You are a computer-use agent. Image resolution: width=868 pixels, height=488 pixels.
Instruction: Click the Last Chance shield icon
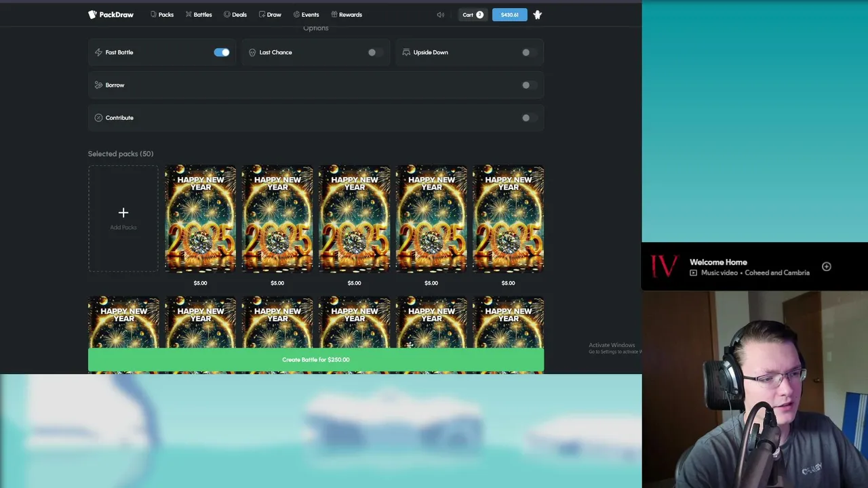click(252, 52)
